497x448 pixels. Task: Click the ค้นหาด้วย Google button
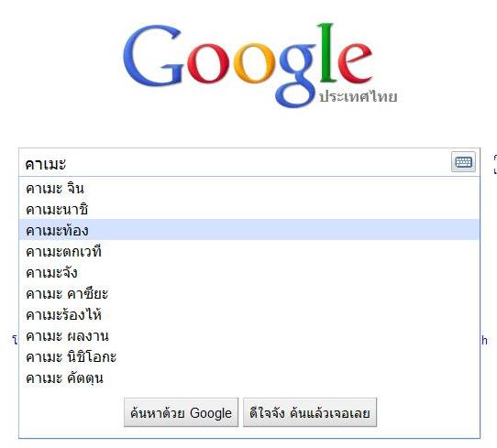[x=181, y=413]
